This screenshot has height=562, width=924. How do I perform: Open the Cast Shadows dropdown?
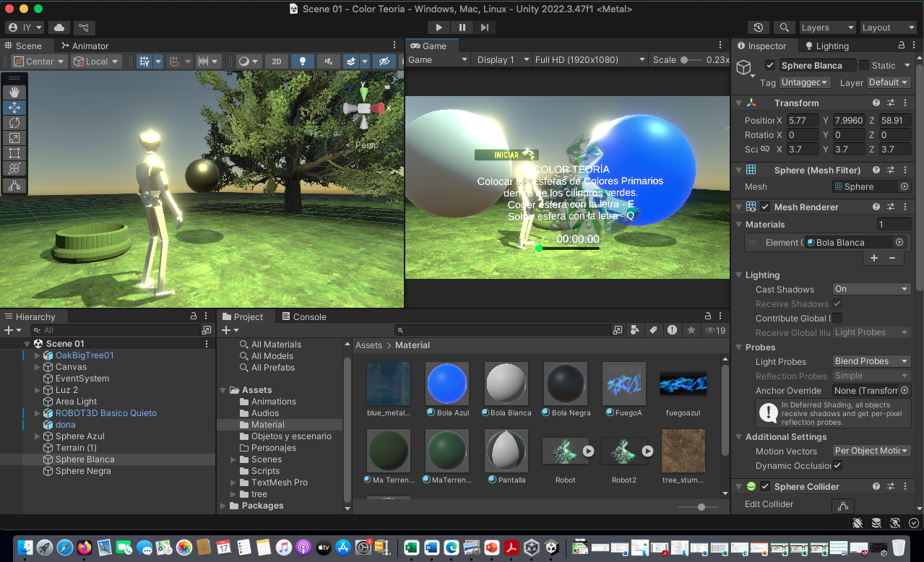tap(871, 289)
